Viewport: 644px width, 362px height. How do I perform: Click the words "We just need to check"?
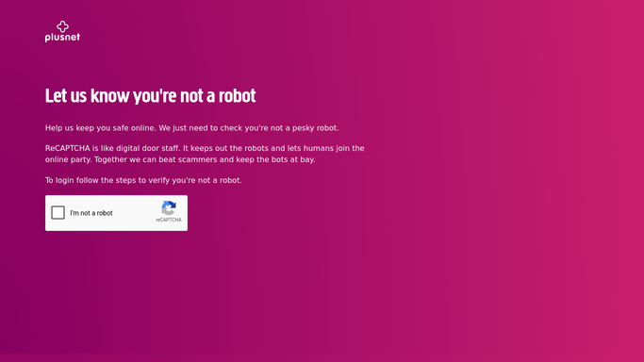pyautogui.click(x=201, y=128)
